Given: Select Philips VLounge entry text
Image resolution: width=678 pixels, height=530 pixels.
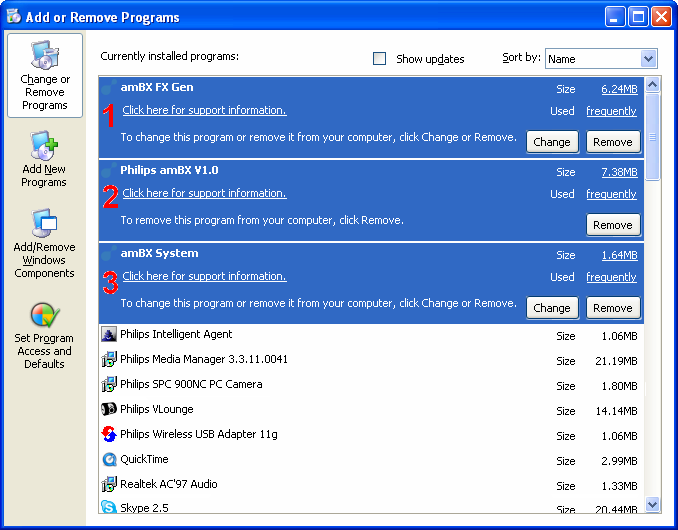Looking at the screenshot, I should pos(157,409).
